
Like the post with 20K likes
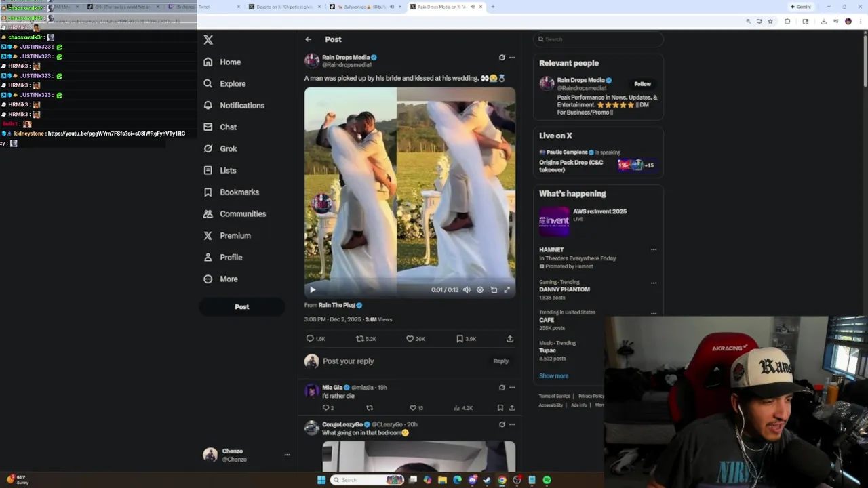click(x=415, y=338)
